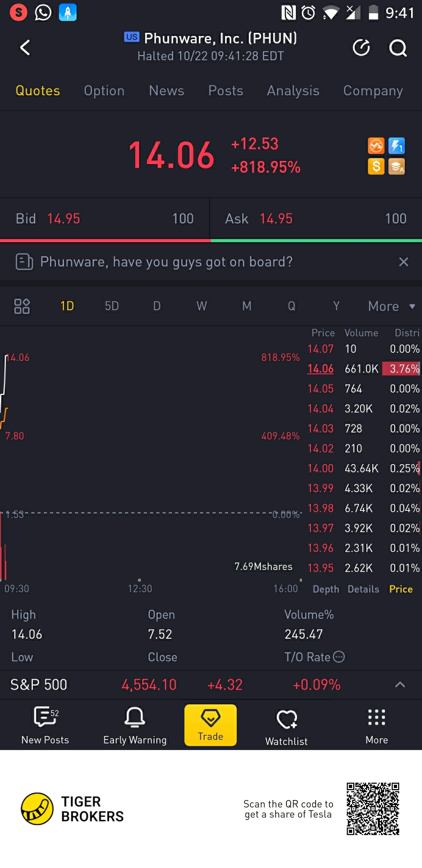Select the Q quarterly chart timeframe
422x868 pixels.
[291, 306]
